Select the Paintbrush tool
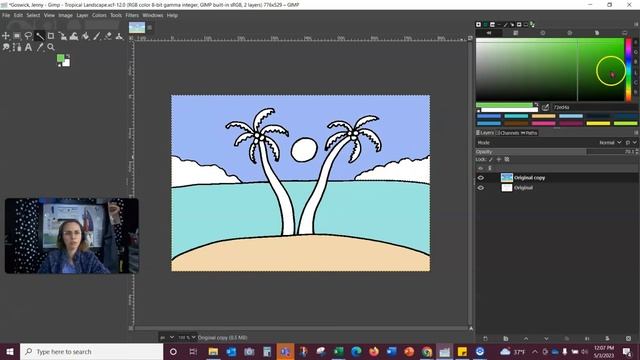The width and height of the screenshot is (640, 360). pos(96,36)
